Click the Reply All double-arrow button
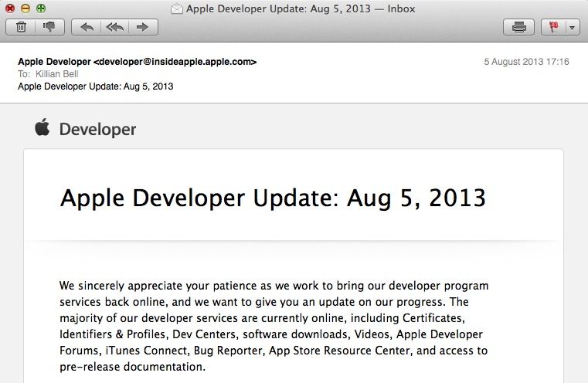The height and width of the screenshot is (383, 588). (114, 27)
